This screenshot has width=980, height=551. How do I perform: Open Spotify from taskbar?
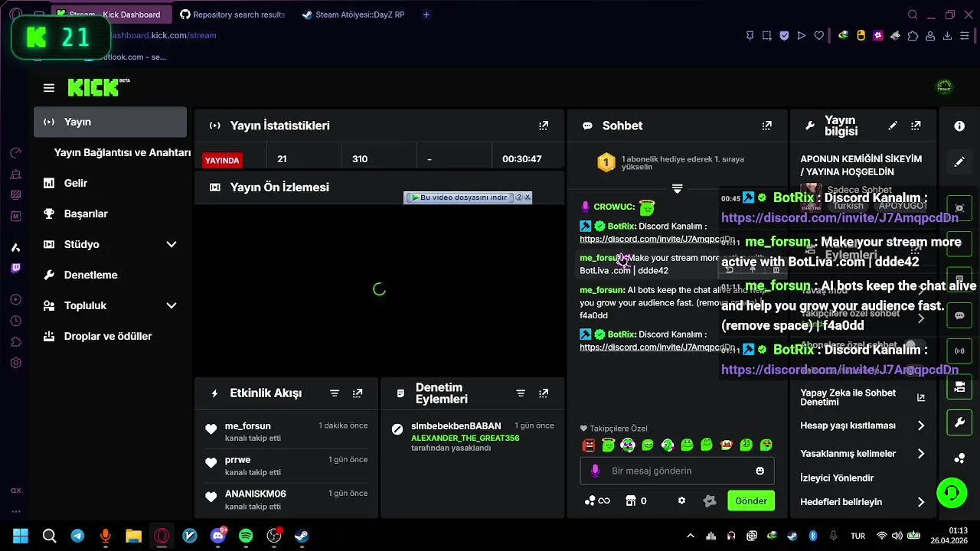[246, 536]
